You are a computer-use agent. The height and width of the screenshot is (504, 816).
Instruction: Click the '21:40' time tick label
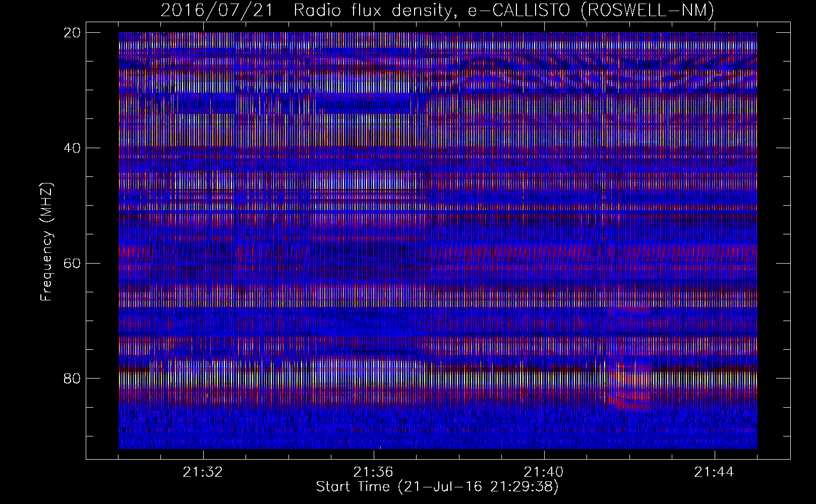544,472
